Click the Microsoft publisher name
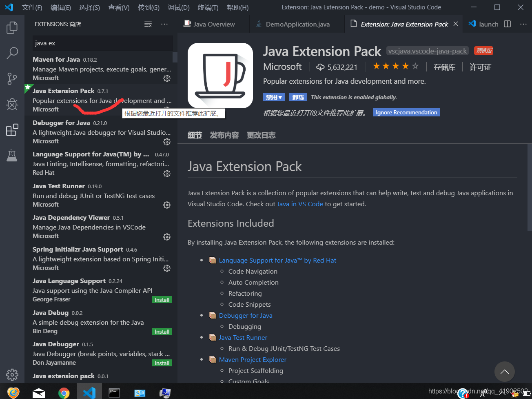Image resolution: width=532 pixels, height=399 pixels. (282, 67)
